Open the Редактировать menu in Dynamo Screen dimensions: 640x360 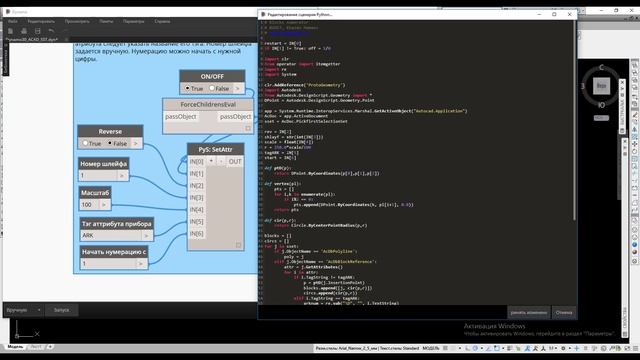(41, 21)
